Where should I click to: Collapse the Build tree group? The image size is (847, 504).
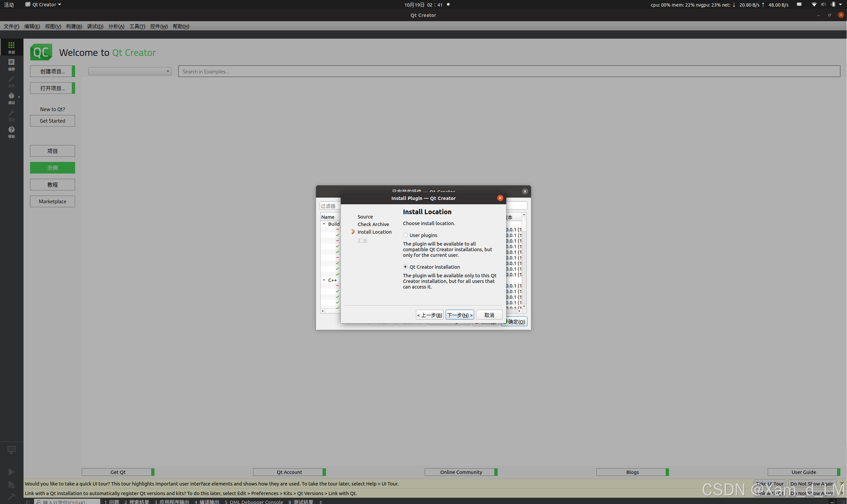(x=324, y=224)
